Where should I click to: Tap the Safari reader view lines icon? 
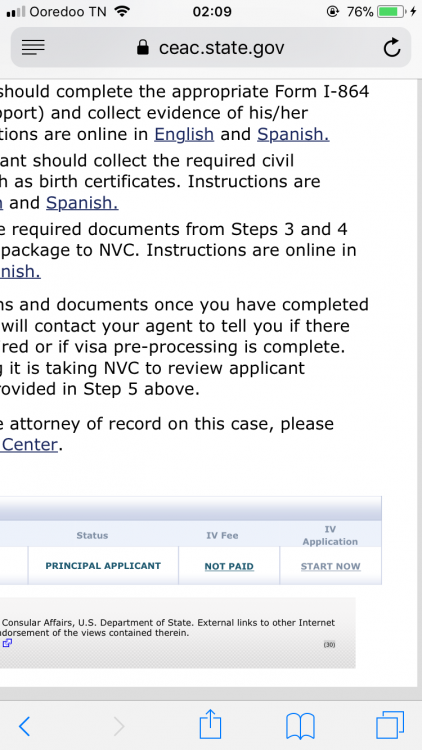tap(33, 47)
